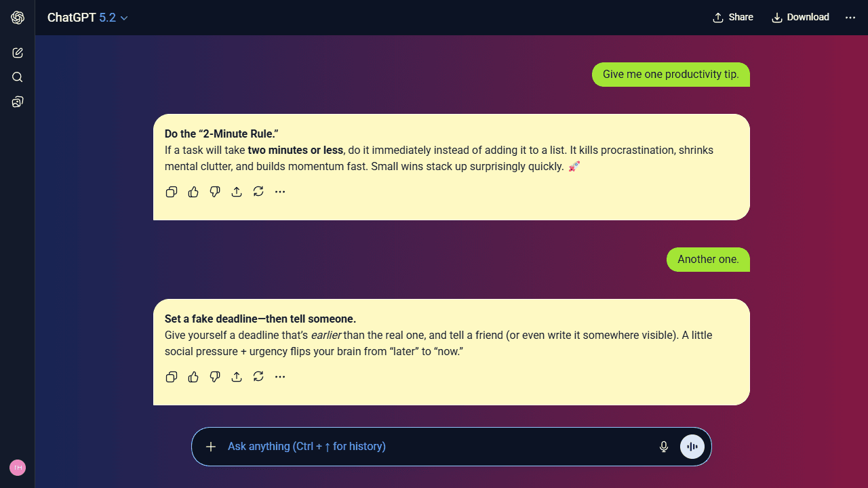Click the Share button in header

(x=733, y=18)
